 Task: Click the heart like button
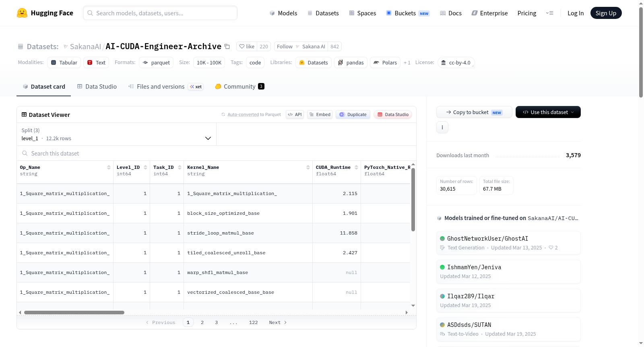(247, 46)
